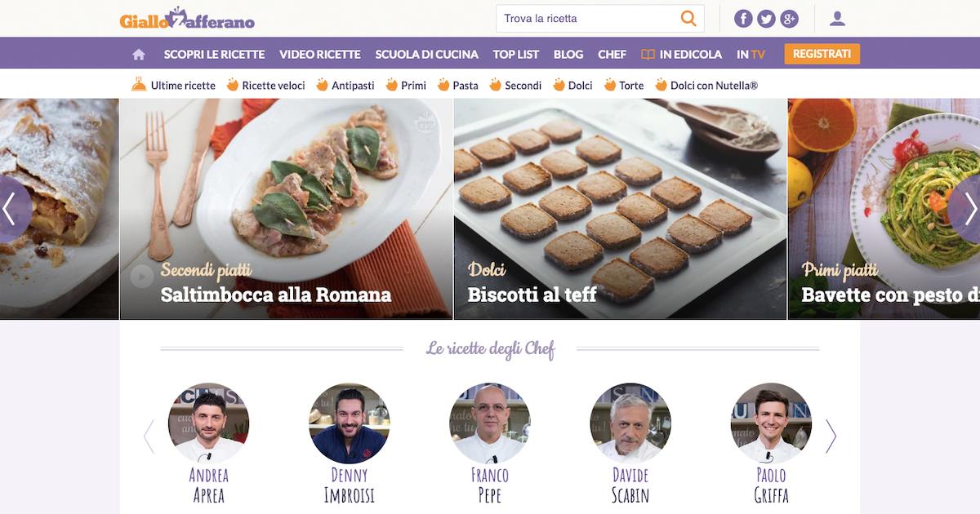Click the search magnifier icon

click(x=688, y=18)
